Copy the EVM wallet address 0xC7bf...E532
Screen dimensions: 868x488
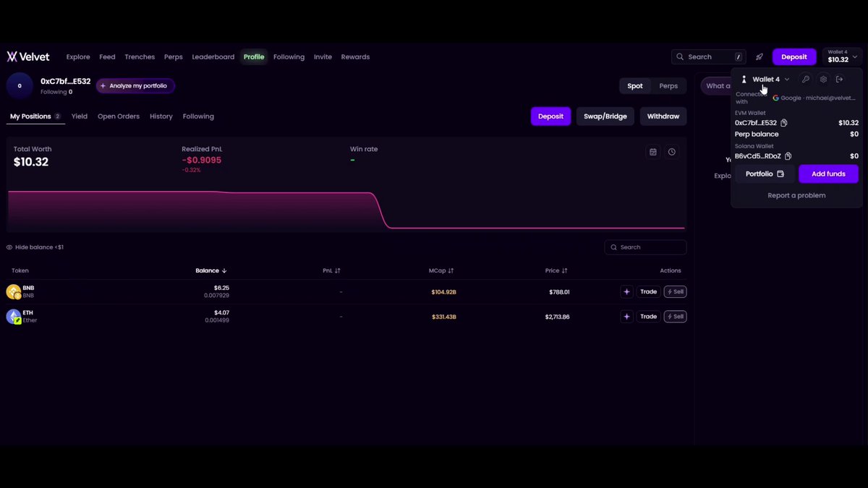point(784,123)
